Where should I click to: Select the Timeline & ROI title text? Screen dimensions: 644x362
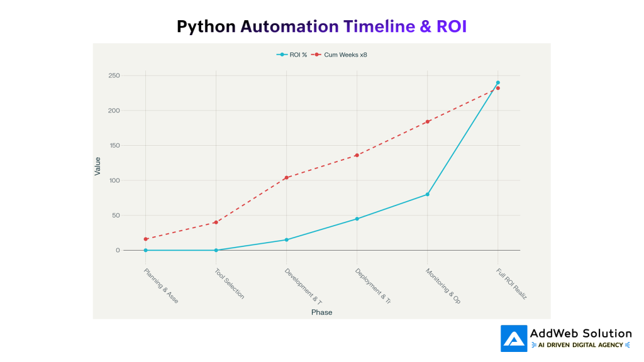[x=405, y=26]
